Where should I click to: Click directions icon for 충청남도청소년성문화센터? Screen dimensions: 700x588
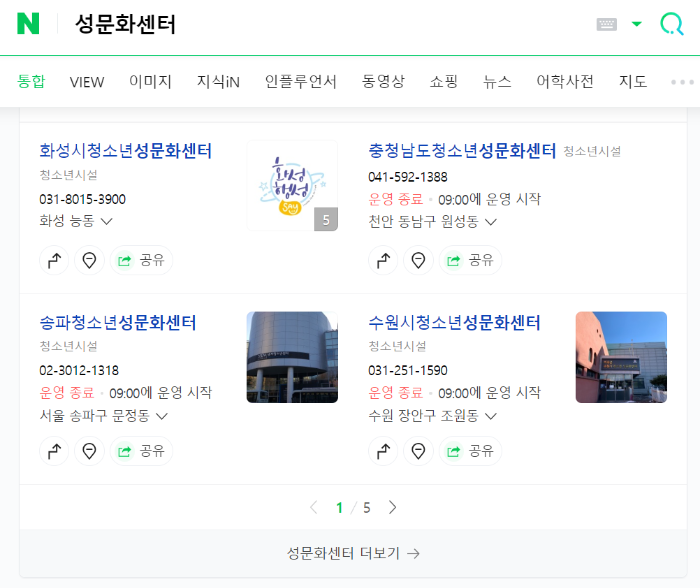pos(383,260)
